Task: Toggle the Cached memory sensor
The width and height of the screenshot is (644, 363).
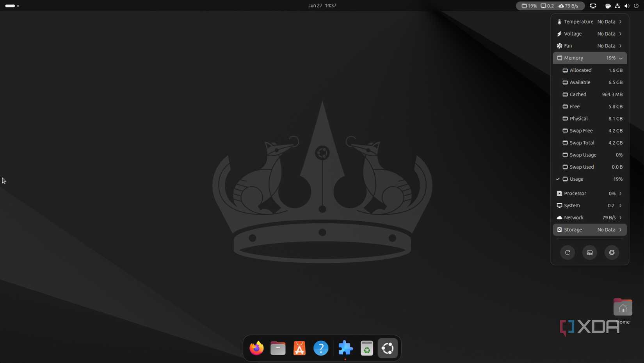Action: coord(590,94)
